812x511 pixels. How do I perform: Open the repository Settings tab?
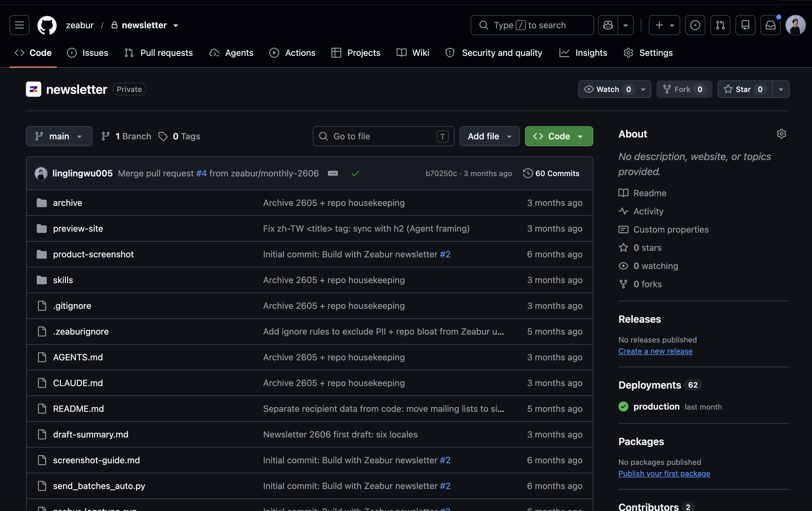pos(648,53)
